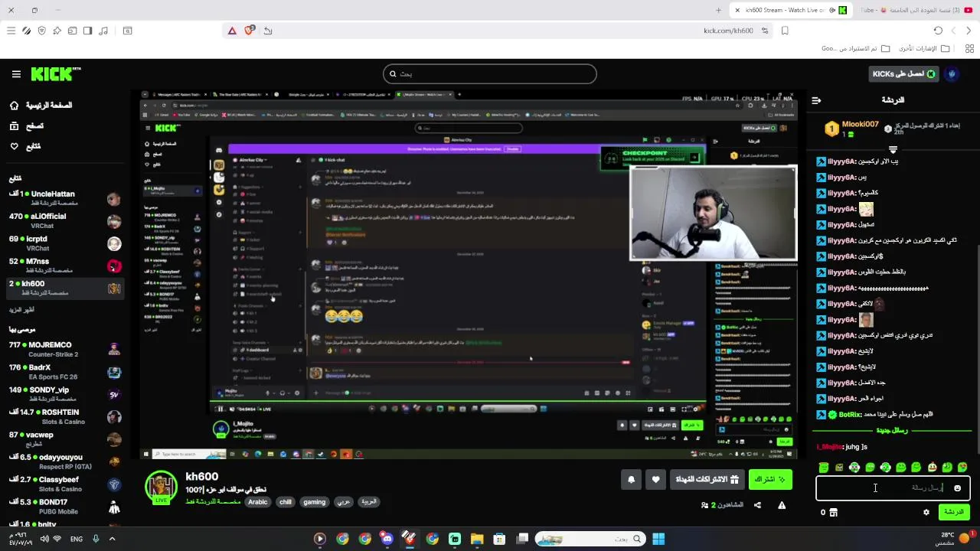Open the profile avatar menu
This screenshot has width=980, height=551.
pos(952,74)
